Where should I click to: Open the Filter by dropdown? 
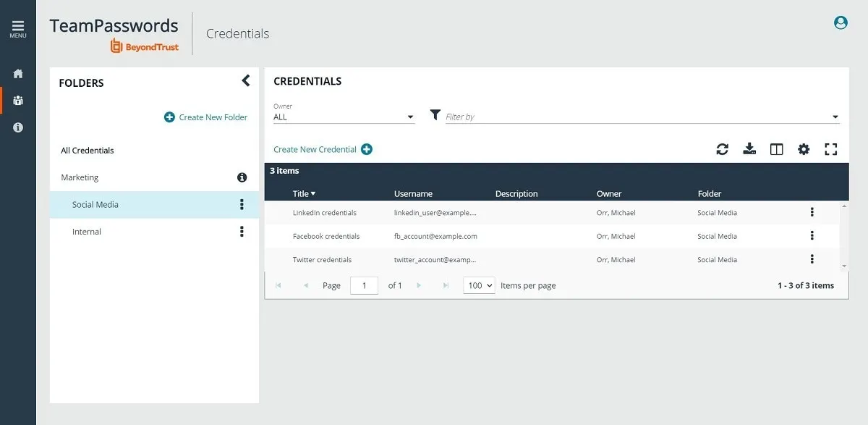coord(642,117)
